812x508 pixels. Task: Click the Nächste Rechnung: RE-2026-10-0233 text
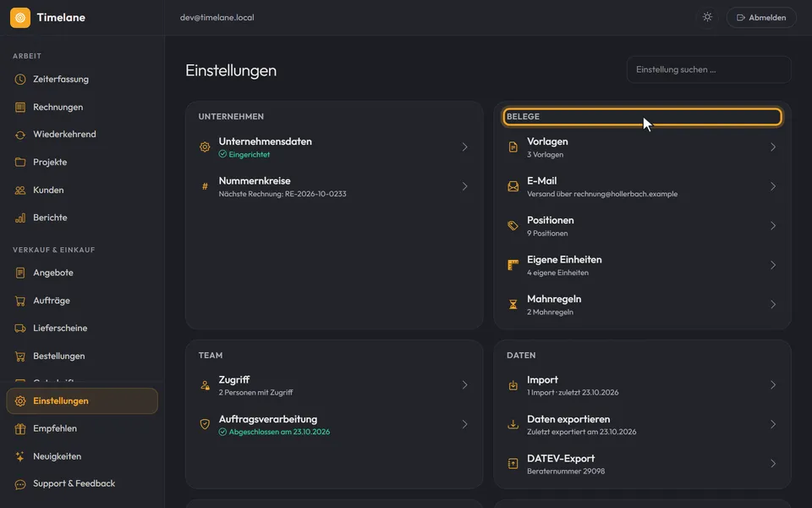point(283,194)
